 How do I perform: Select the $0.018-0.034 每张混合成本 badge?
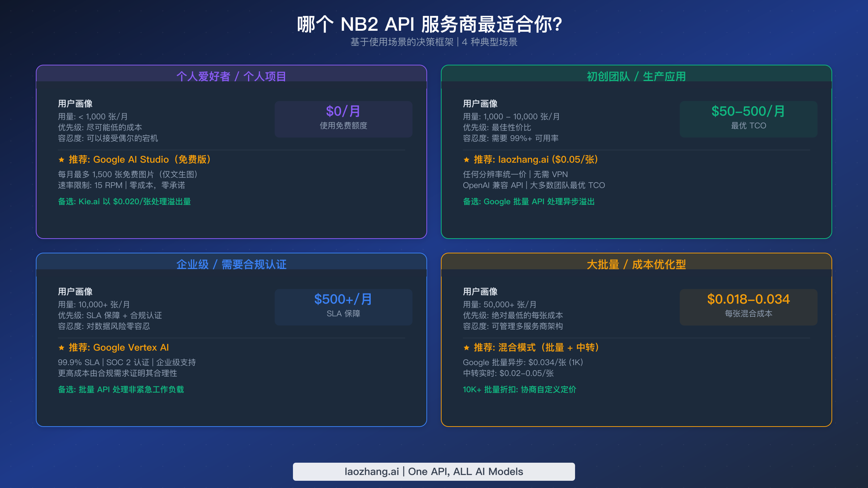coord(748,307)
